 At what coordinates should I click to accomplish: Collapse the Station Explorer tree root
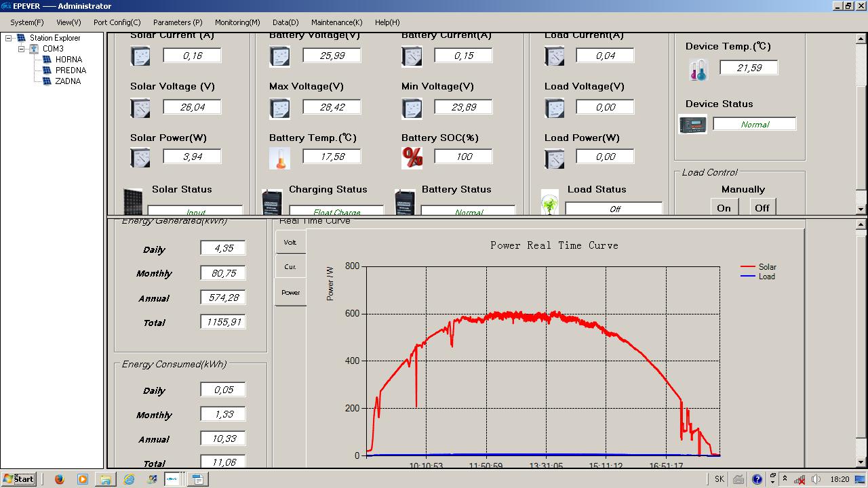pyautogui.click(x=9, y=39)
